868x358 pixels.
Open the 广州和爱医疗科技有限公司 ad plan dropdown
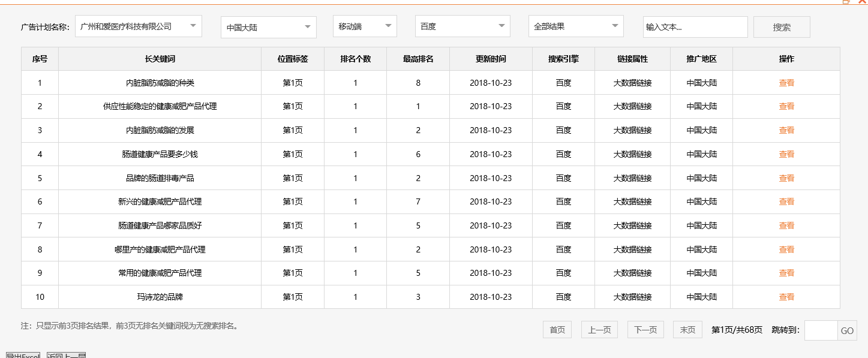click(x=137, y=26)
